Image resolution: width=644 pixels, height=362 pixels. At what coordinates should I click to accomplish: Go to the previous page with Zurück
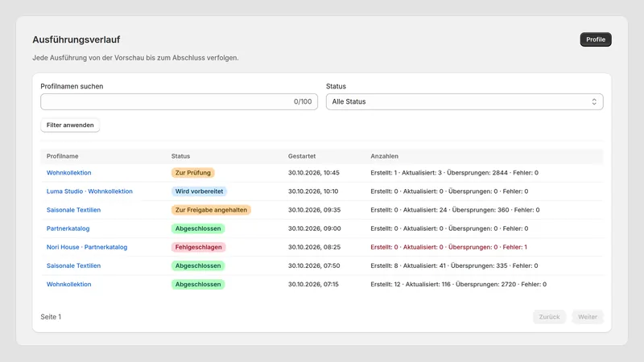click(x=549, y=317)
